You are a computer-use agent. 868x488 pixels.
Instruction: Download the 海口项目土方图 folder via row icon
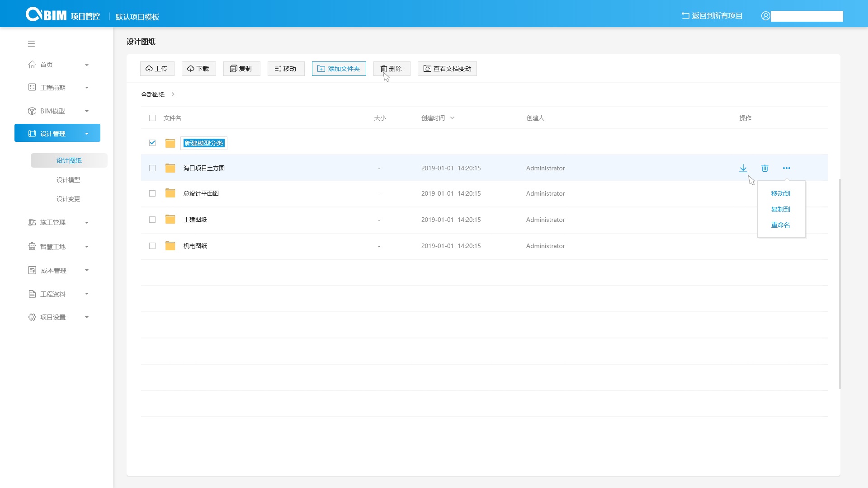click(x=743, y=168)
